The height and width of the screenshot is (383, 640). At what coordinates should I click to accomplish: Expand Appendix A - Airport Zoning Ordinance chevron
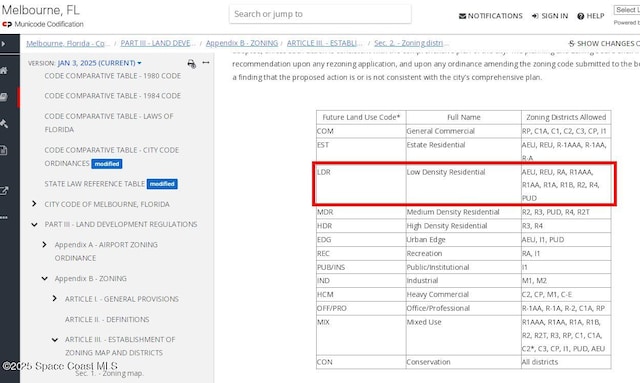(44, 245)
